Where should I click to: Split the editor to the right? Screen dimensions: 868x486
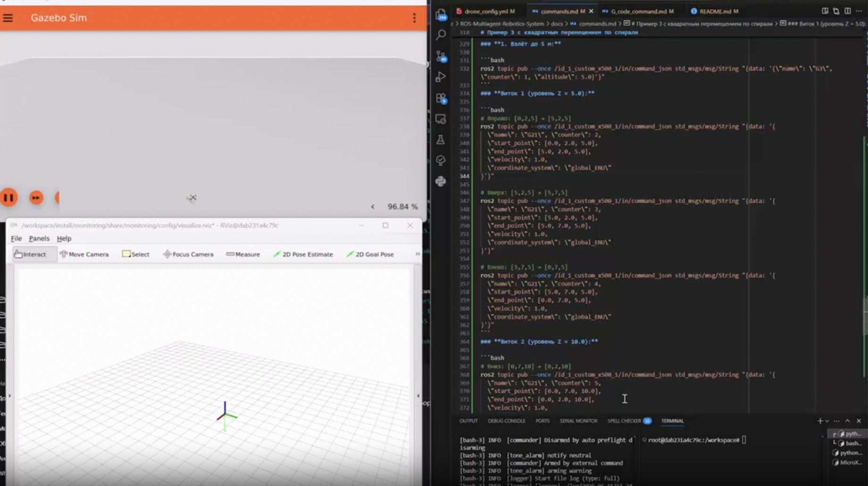tap(848, 11)
